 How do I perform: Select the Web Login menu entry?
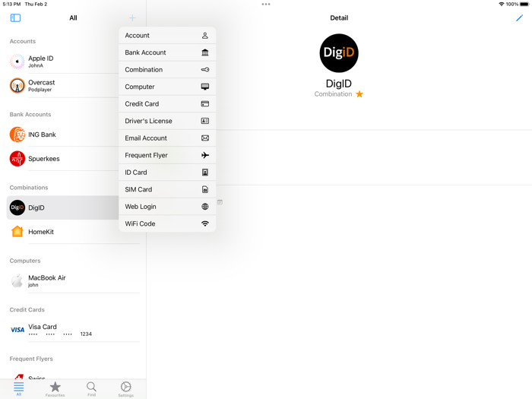pyautogui.click(x=167, y=207)
